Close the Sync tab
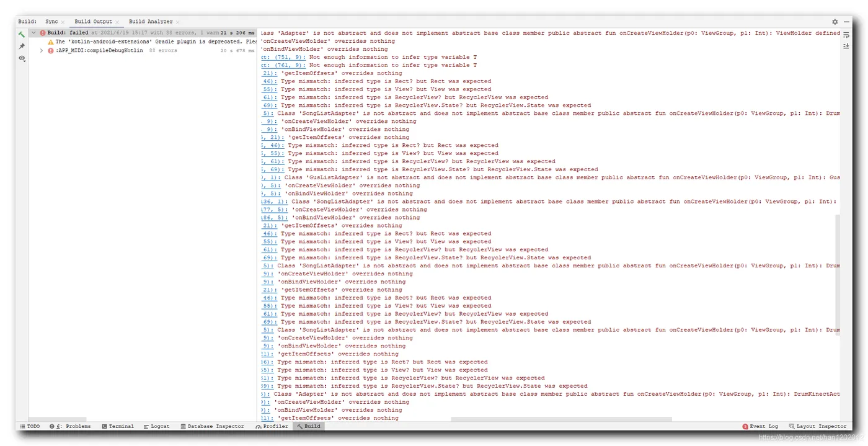This screenshot has height=446, width=868. [x=63, y=22]
